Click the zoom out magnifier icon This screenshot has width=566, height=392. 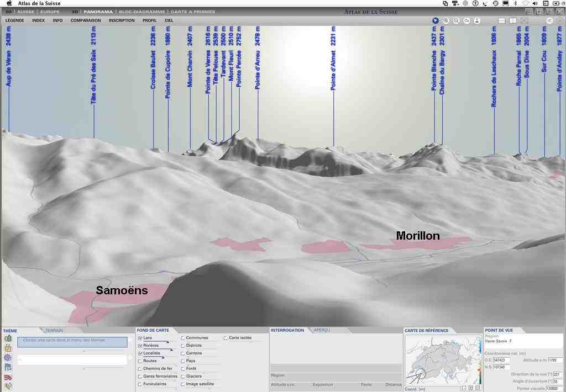[457, 20]
